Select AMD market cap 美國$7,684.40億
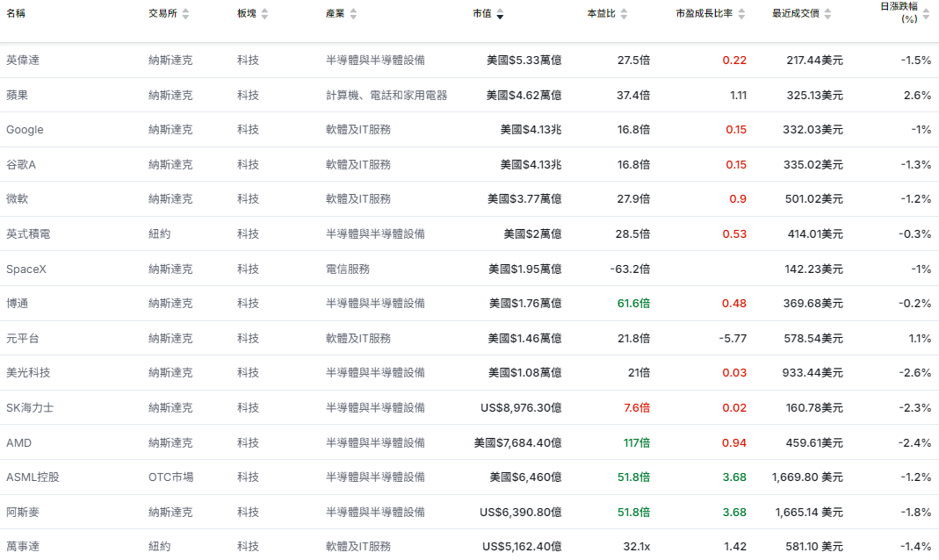 pyautogui.click(x=518, y=443)
